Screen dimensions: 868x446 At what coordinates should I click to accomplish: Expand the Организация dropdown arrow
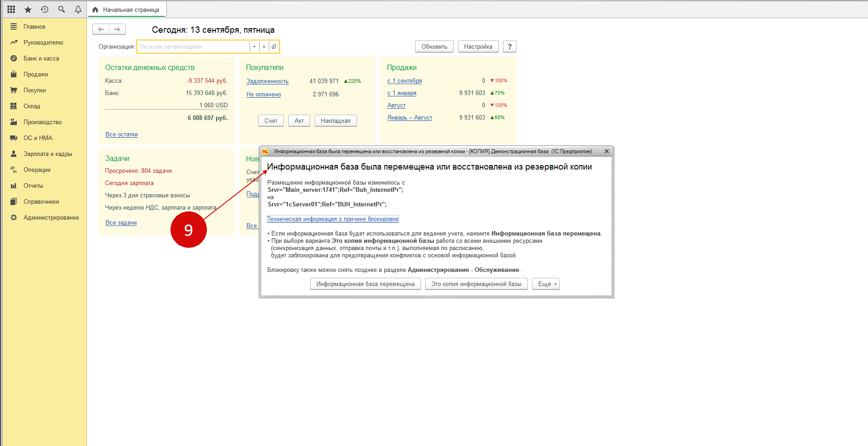(x=254, y=46)
